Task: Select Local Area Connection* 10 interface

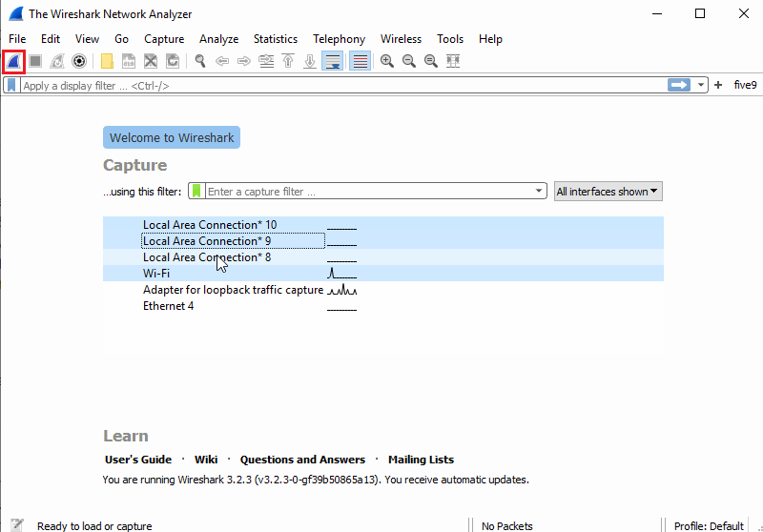Action: point(383,225)
